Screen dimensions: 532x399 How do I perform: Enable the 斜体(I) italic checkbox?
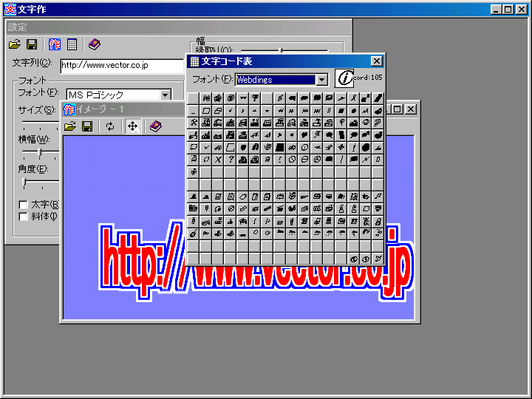coord(23,216)
